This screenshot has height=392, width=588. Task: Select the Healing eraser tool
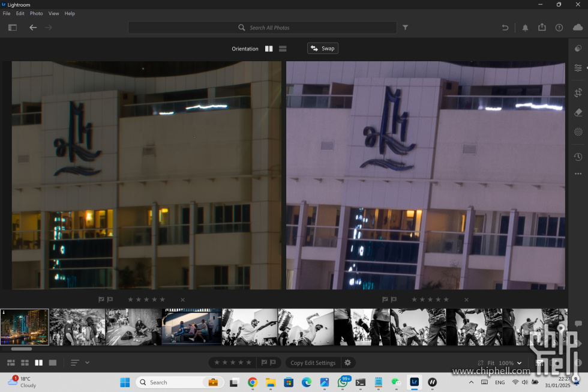(578, 112)
